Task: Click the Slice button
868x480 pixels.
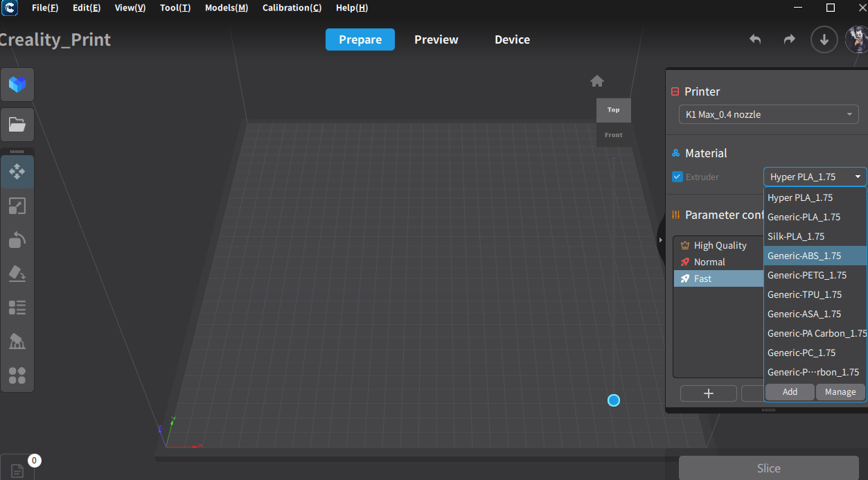Action: tap(769, 468)
